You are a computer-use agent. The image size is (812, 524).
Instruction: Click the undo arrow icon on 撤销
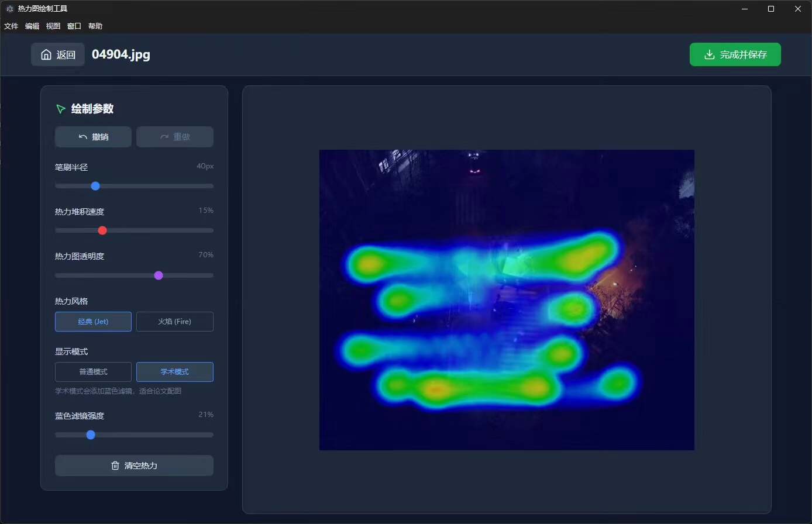[x=83, y=137]
